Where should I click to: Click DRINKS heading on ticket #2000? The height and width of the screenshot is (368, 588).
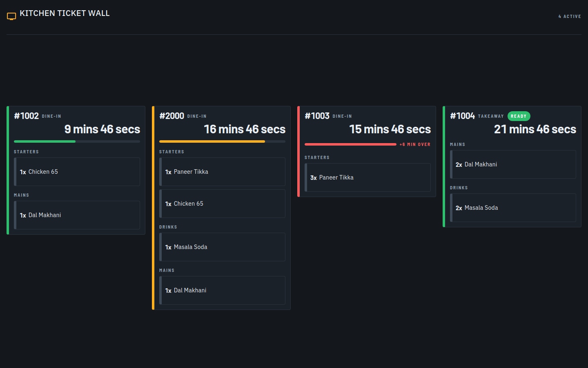click(168, 227)
